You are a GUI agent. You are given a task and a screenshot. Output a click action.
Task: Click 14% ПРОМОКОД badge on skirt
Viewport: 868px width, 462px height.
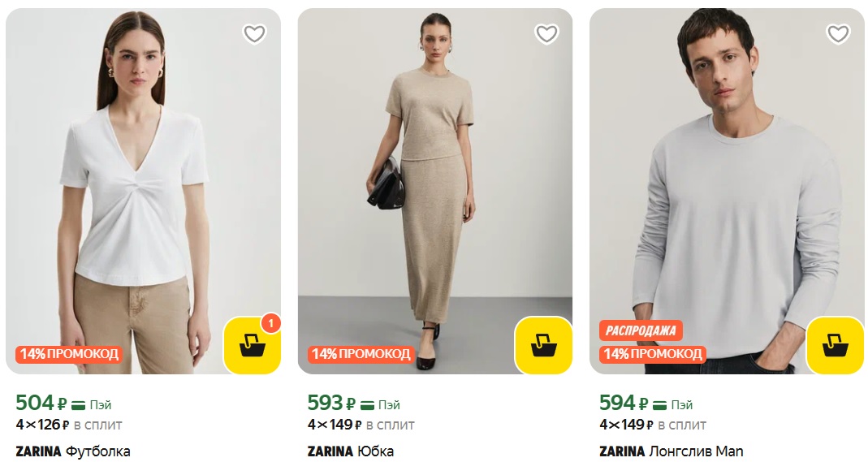click(x=361, y=354)
